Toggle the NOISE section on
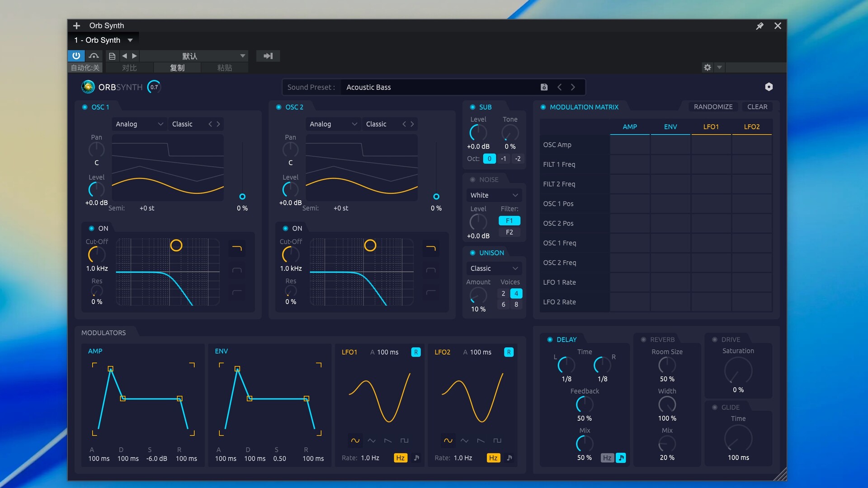868x488 pixels. pos(472,179)
